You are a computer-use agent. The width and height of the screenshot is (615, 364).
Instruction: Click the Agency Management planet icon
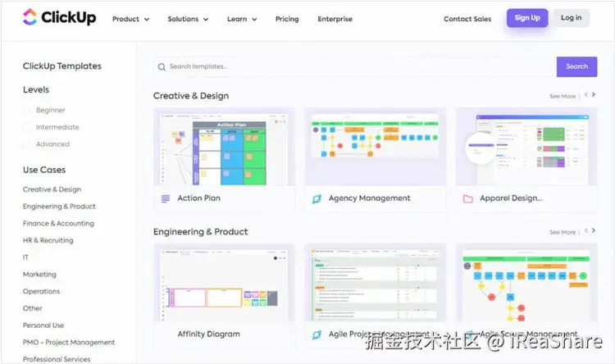tap(317, 199)
